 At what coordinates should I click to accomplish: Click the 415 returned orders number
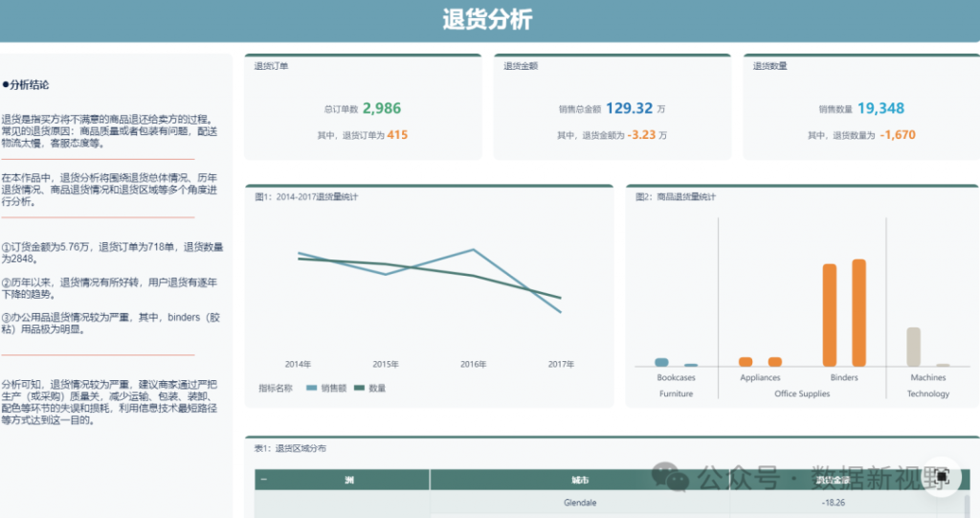click(397, 135)
